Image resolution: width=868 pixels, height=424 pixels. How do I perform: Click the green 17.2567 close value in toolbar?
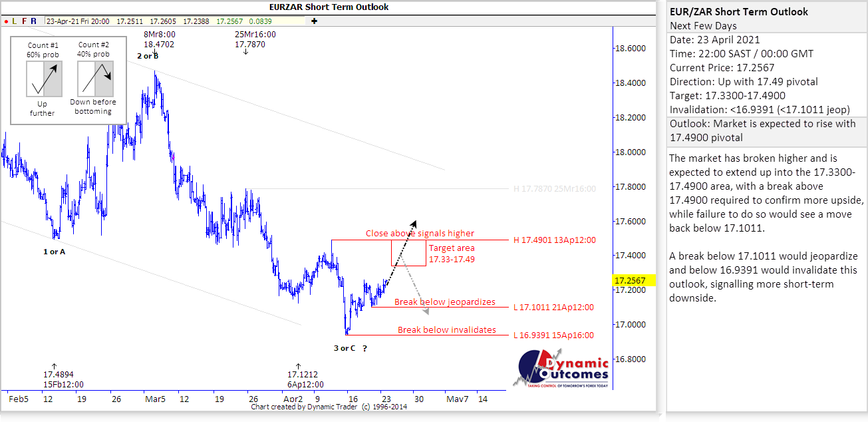tap(229, 21)
